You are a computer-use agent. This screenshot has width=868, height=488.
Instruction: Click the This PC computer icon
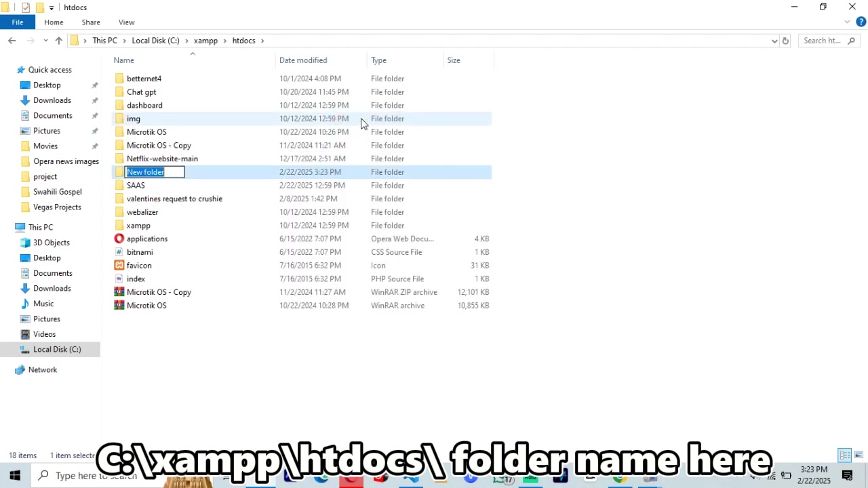pyautogui.click(x=20, y=228)
